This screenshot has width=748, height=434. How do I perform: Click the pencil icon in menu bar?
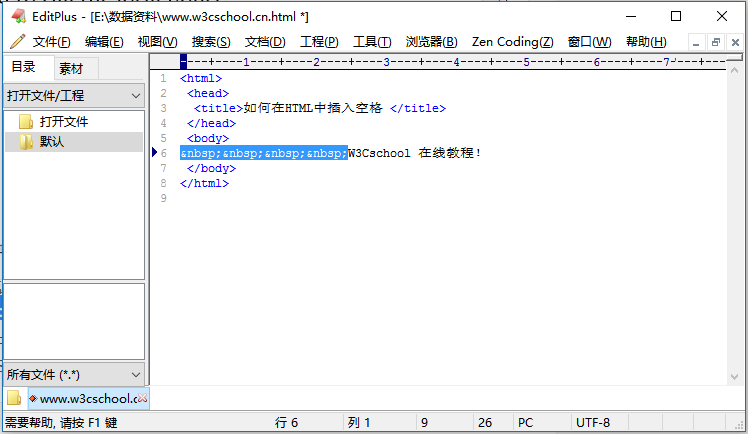click(x=17, y=42)
